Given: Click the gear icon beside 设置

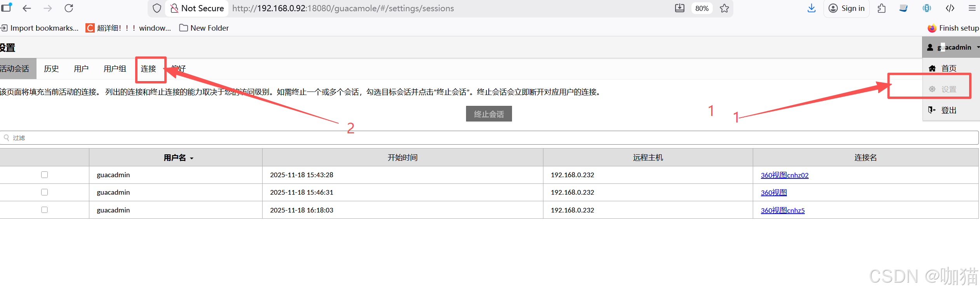Looking at the screenshot, I should 932,89.
